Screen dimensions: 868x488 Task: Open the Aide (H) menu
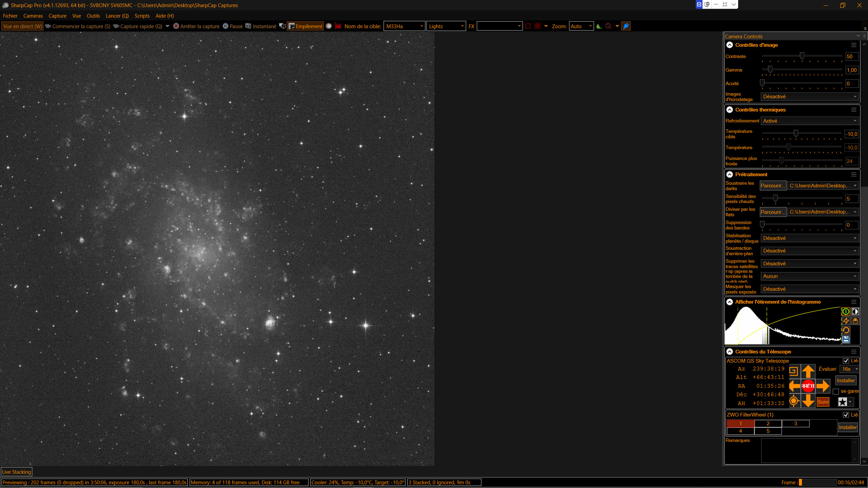tap(165, 16)
